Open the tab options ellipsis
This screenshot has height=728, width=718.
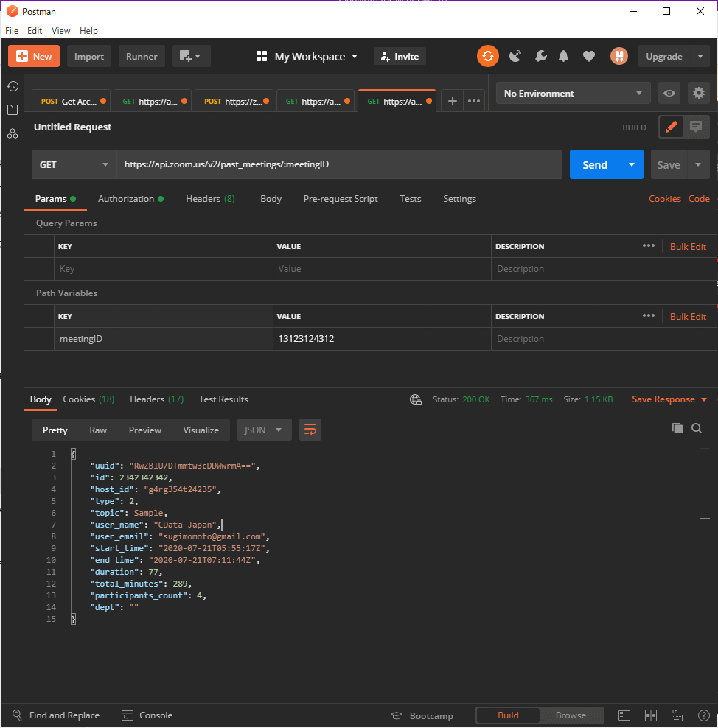pyautogui.click(x=474, y=101)
